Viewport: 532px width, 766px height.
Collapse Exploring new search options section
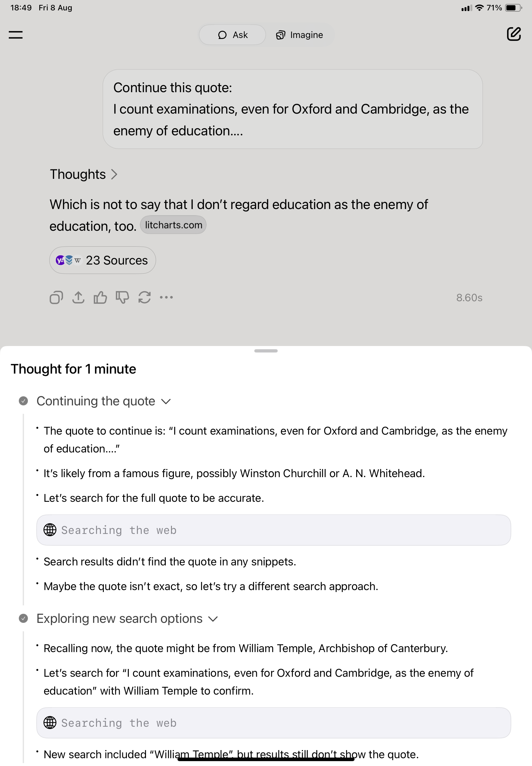213,619
